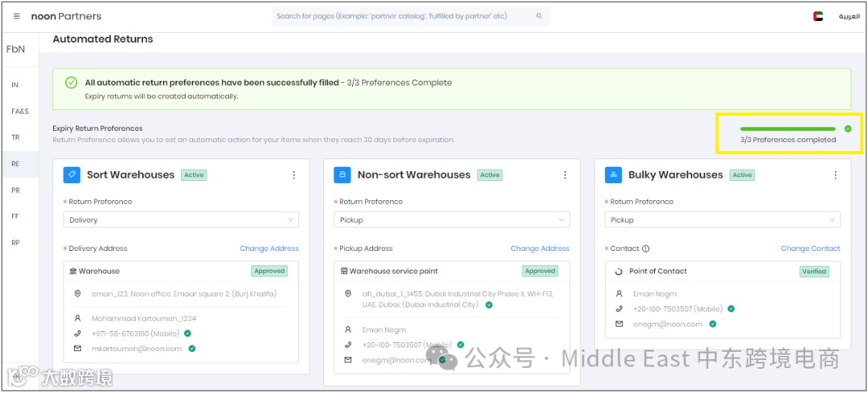Click verified check after Dubai Industrial City address

489,305
